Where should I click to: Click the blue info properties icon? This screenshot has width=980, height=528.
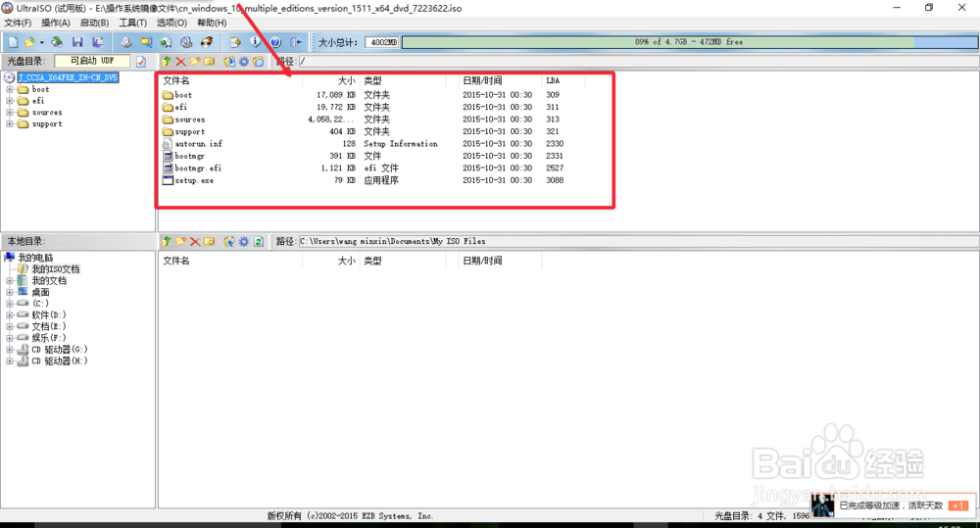tap(255, 42)
